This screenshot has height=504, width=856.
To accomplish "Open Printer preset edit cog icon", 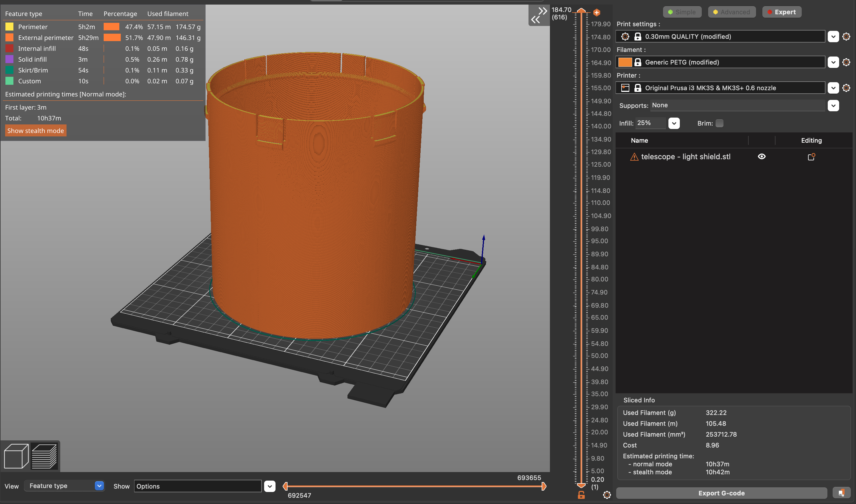I will pos(846,88).
